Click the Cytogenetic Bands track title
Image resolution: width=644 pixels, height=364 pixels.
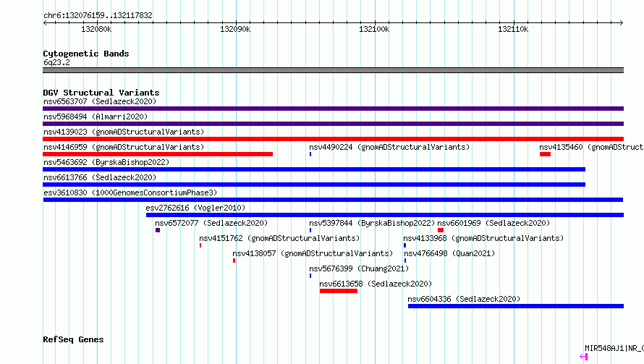pyautogui.click(x=86, y=54)
